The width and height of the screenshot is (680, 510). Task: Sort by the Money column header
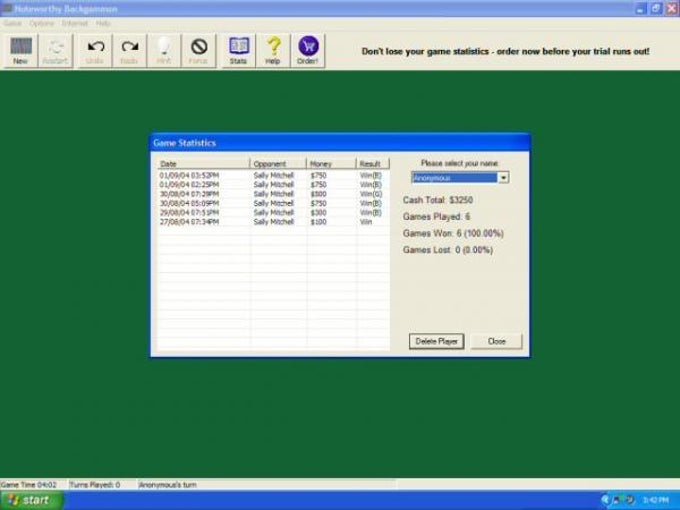(x=331, y=163)
